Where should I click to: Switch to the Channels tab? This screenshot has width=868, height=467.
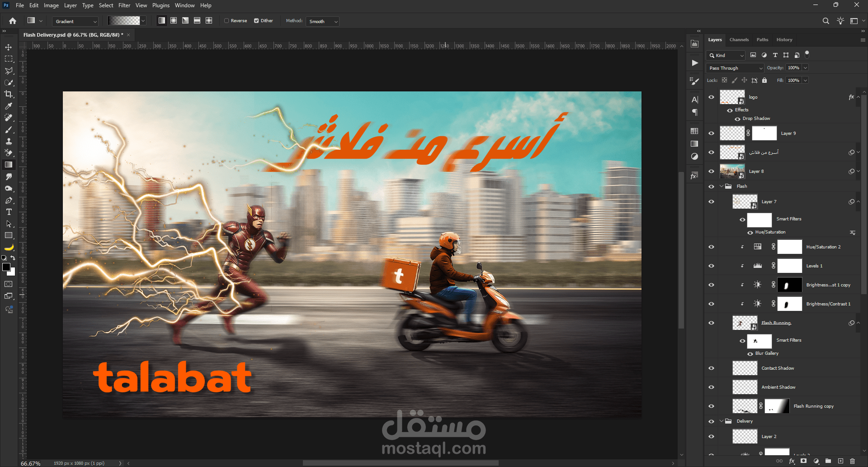point(739,40)
